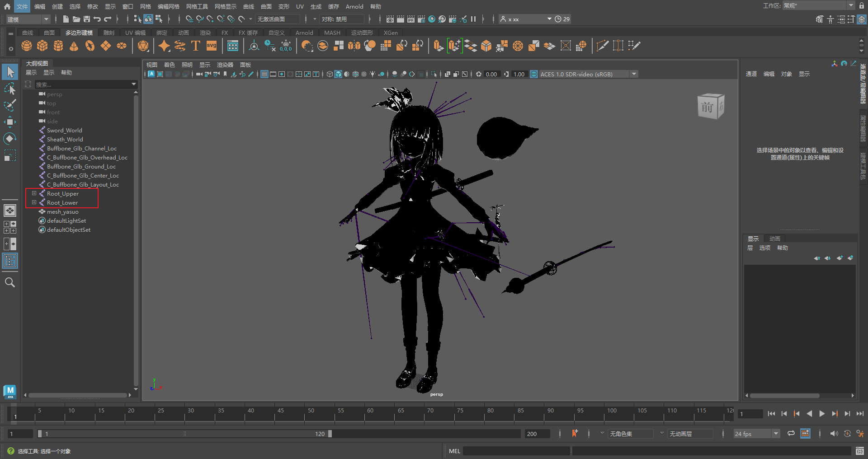
Task: Click the multi-cut knife tool icon
Action: [x=602, y=46]
